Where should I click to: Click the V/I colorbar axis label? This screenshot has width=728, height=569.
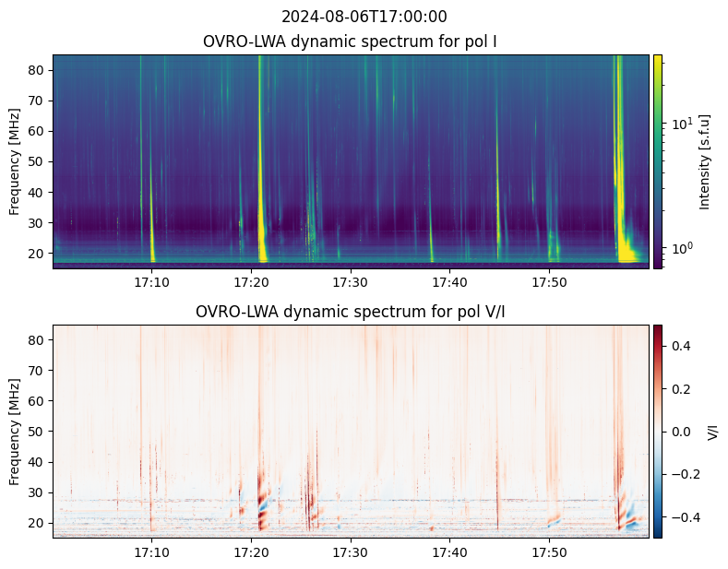[711, 431]
